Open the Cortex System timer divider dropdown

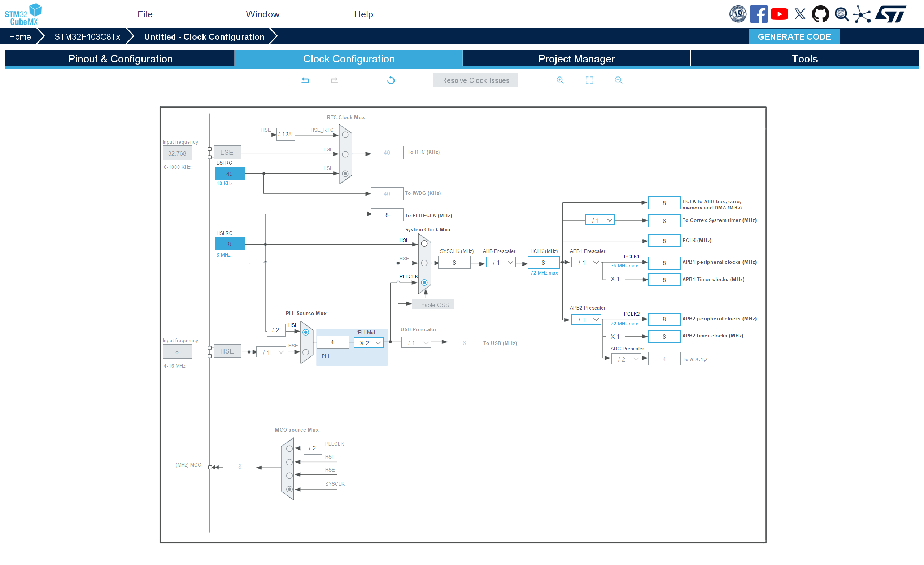(600, 220)
